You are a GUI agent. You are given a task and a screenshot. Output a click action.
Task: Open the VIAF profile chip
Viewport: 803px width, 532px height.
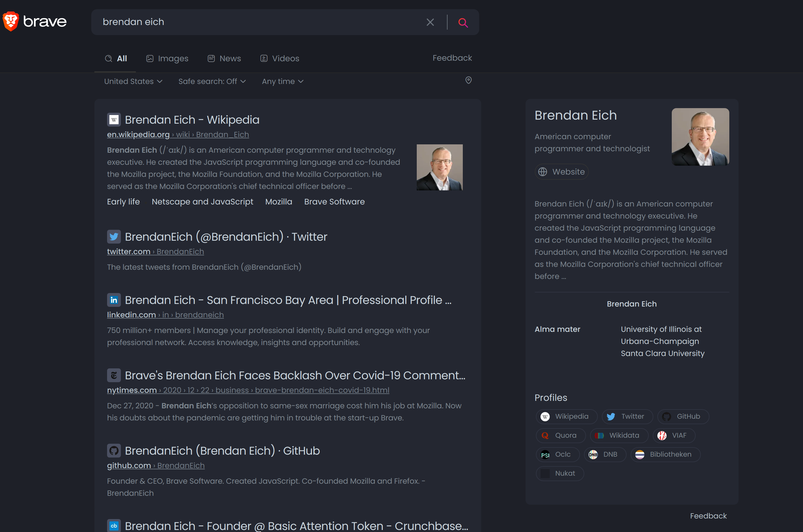pyautogui.click(x=674, y=436)
